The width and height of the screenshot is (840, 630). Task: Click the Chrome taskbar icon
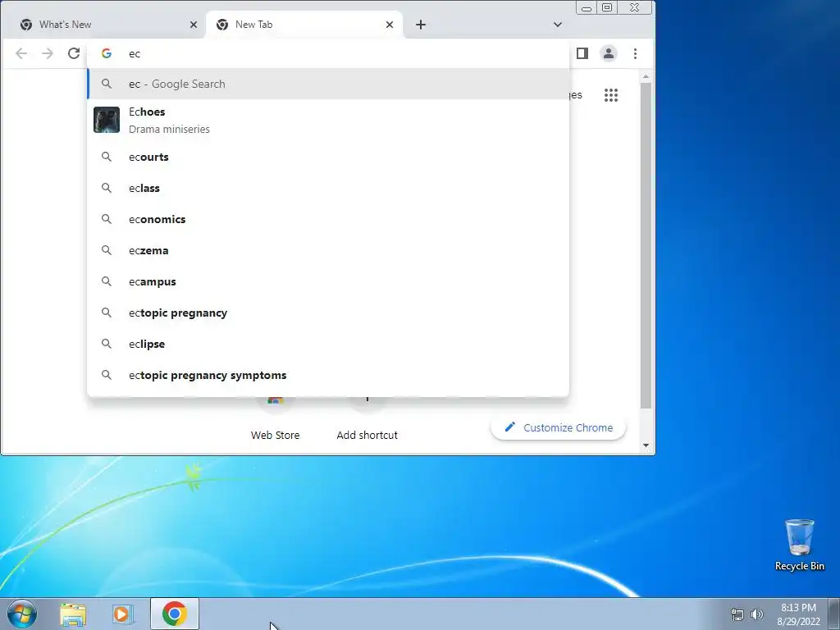pyautogui.click(x=175, y=614)
